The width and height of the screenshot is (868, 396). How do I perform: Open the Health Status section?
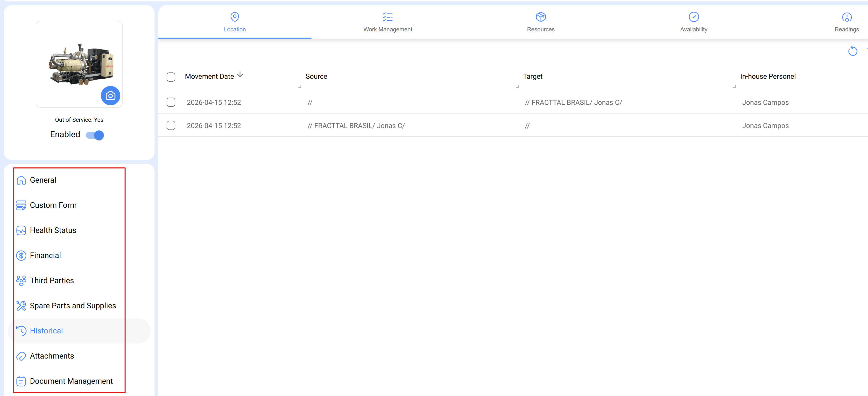53,230
